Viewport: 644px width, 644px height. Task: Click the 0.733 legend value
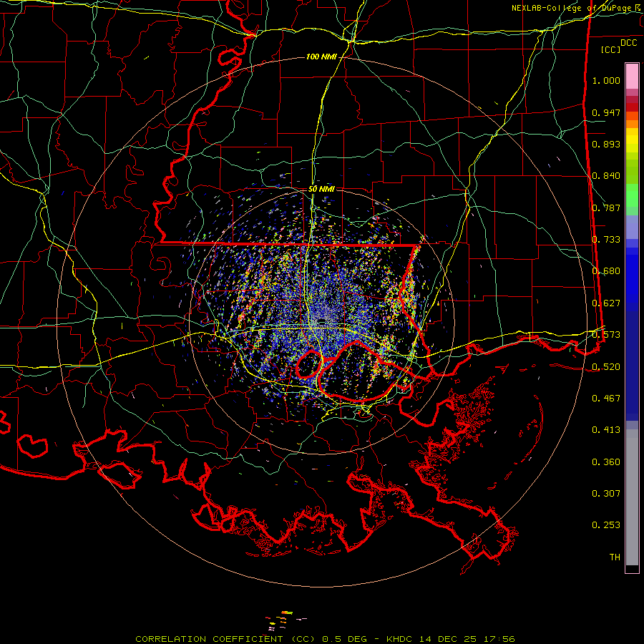pyautogui.click(x=606, y=240)
